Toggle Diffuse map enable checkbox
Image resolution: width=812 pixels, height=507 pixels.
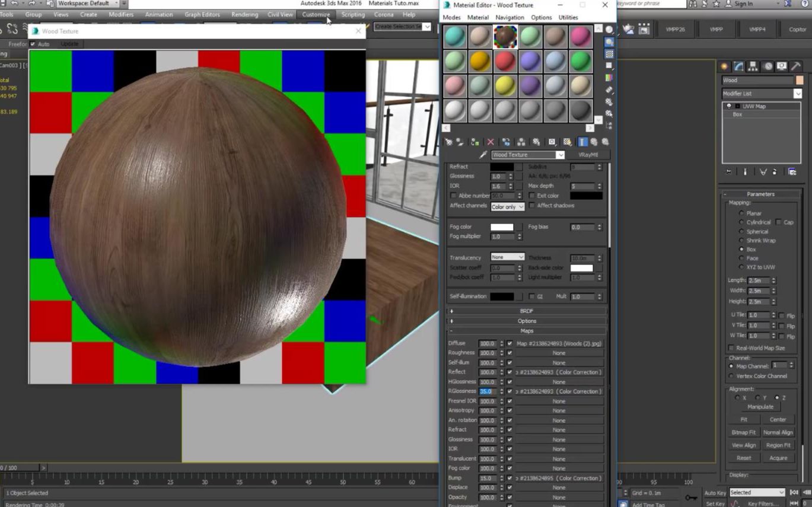click(510, 343)
